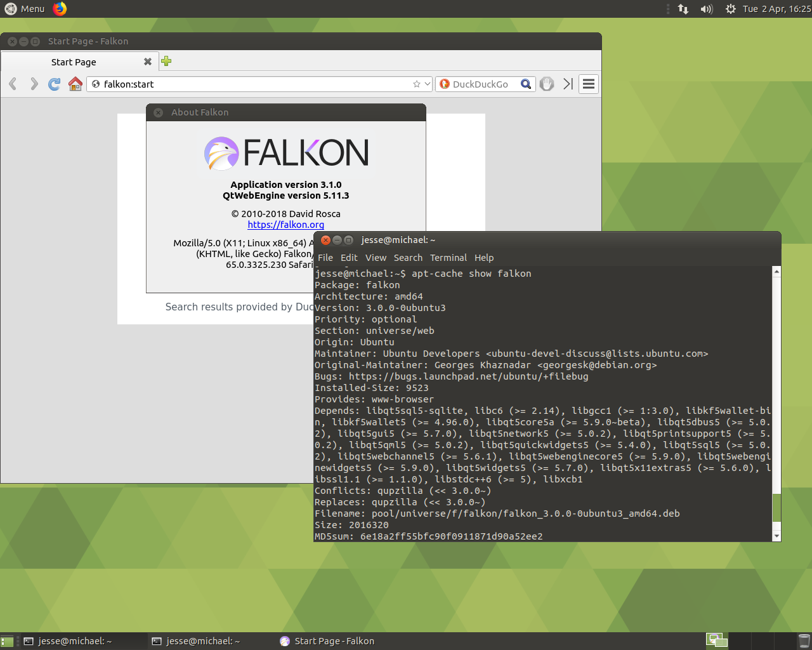Click the search magnifier in DuckDuckGo box
The image size is (812, 650).
point(526,84)
